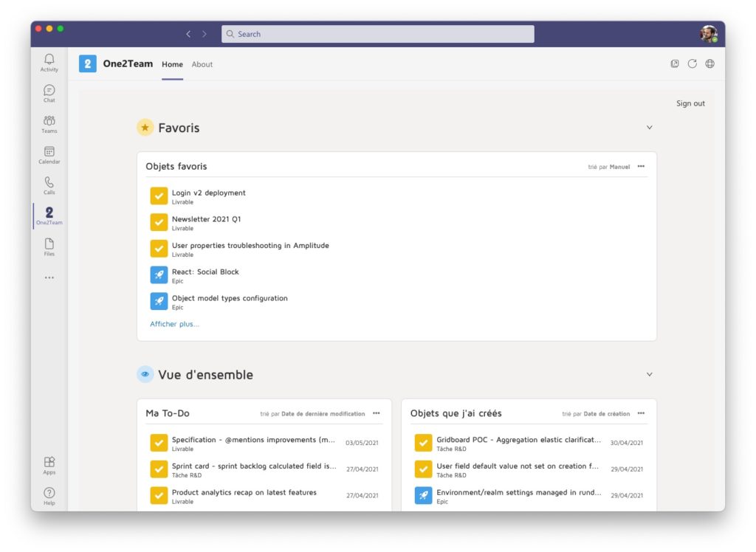Open Chat from the left rail

coord(49,94)
